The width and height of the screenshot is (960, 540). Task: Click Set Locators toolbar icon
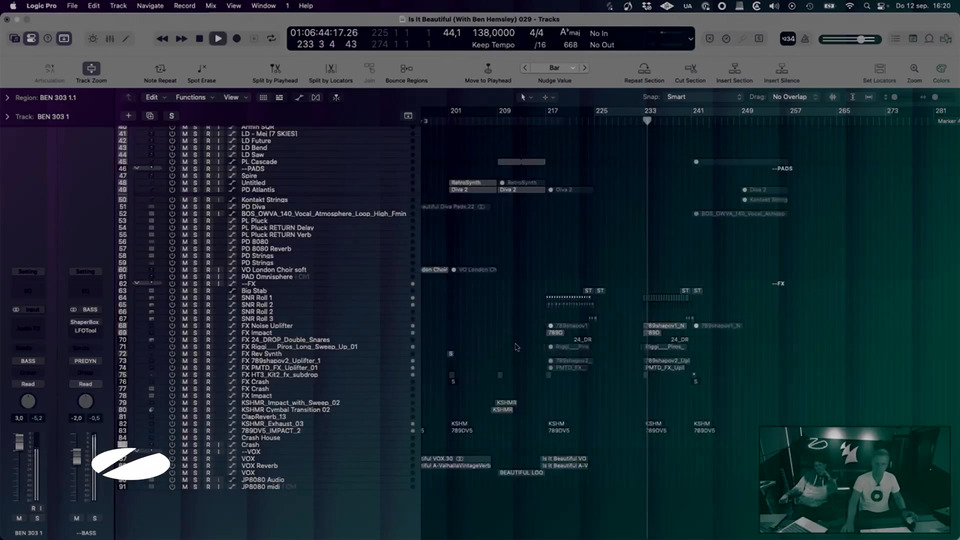[880, 68]
